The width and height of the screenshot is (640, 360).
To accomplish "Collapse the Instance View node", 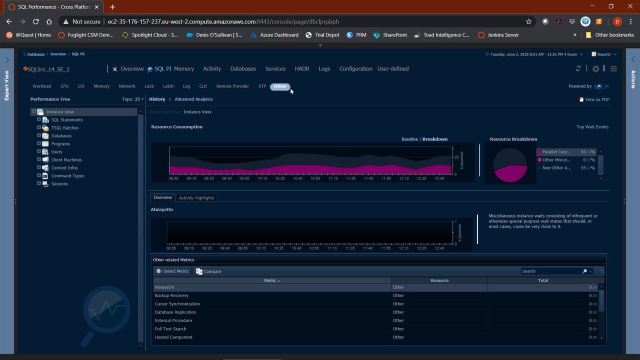I will tap(33, 111).
